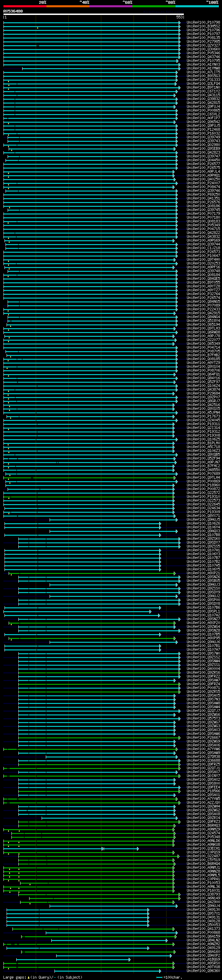This screenshot has height=980, width=222.
Task: Click hit label UniRef100_C6T1Y2
Action: click(x=203, y=91)
